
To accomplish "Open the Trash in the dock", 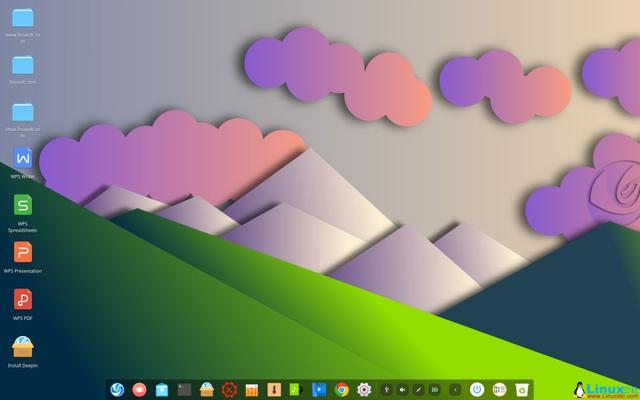I will [x=522, y=390].
